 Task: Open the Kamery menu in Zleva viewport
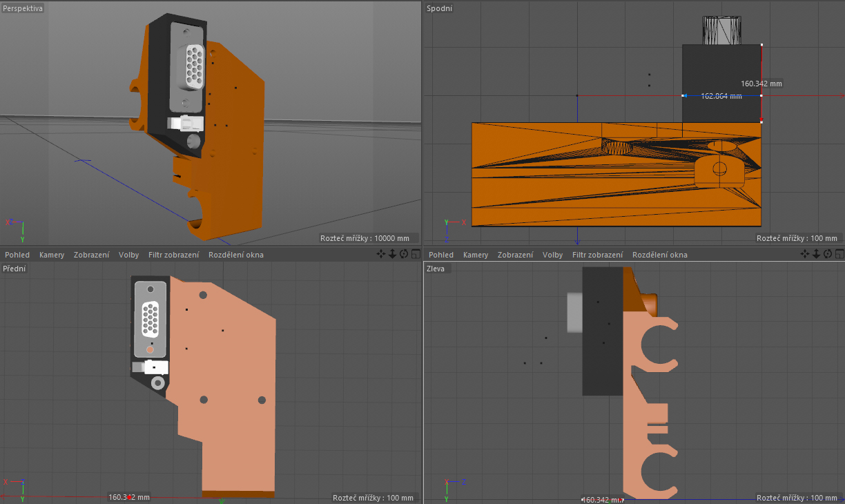476,255
